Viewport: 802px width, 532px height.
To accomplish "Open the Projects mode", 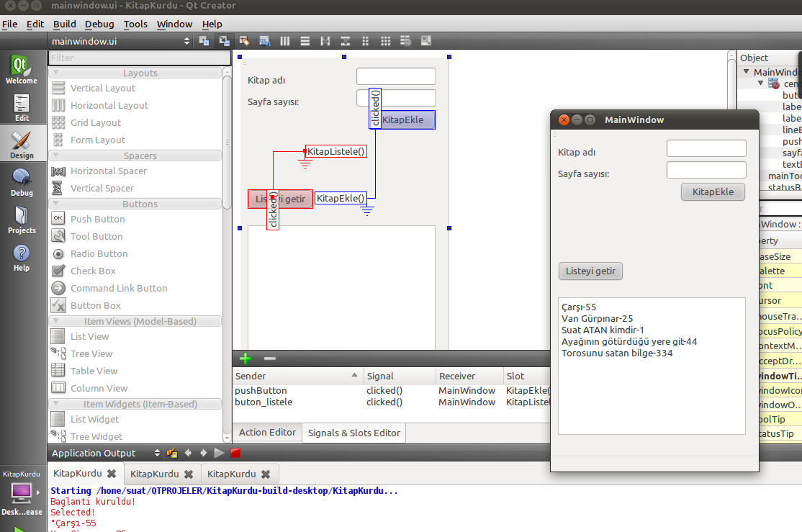I will coord(22,220).
